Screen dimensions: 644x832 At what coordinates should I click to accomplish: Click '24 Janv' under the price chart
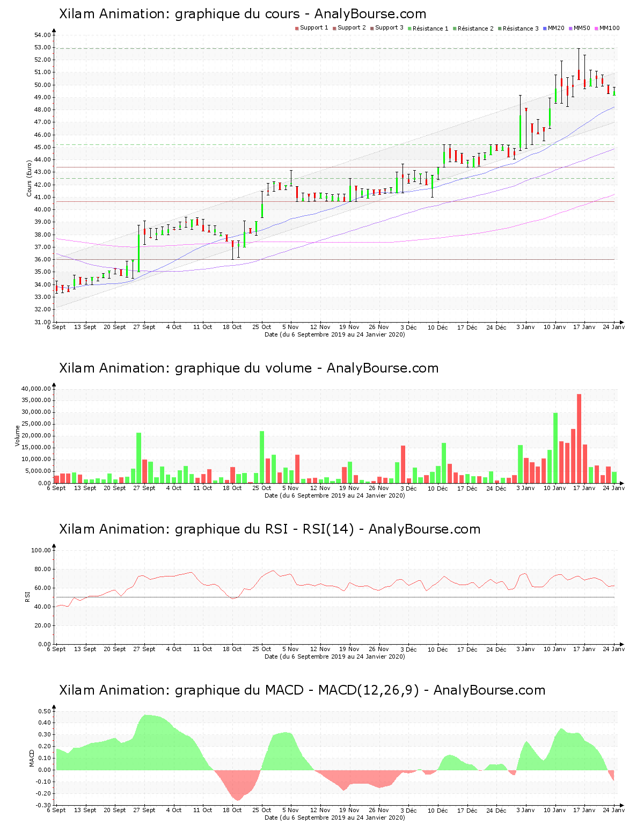[x=614, y=327]
